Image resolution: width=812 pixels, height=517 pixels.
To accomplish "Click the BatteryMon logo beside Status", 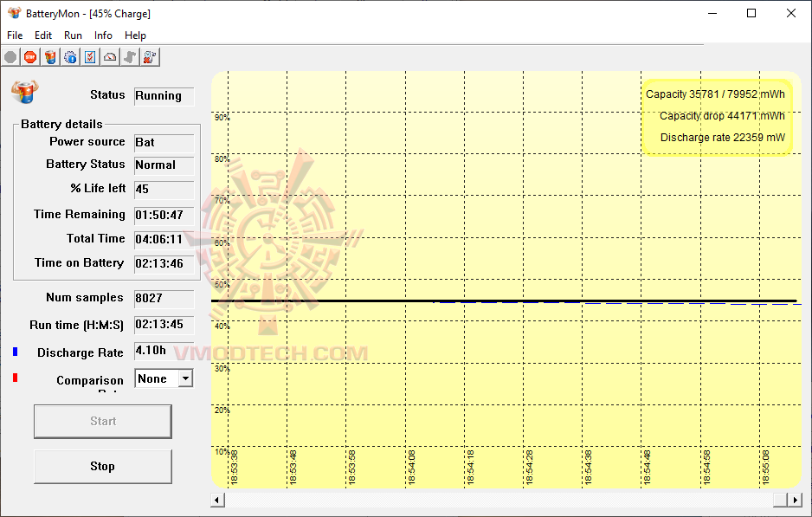I will click(25, 92).
